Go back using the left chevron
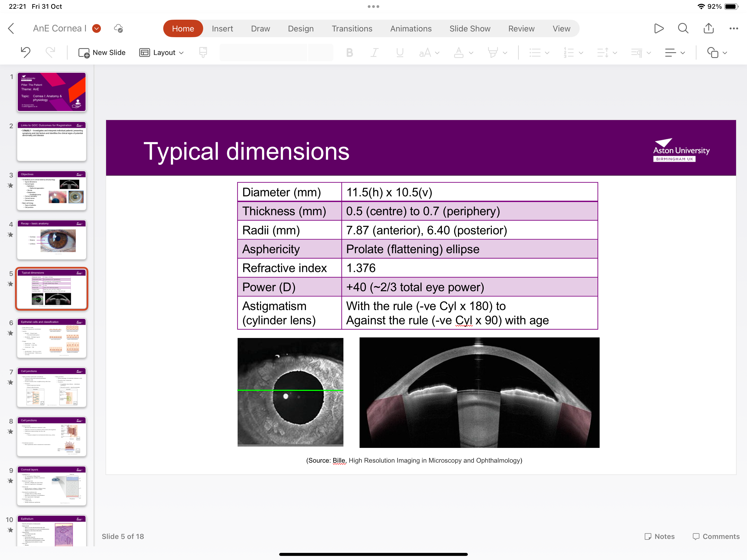Screen dimensions: 747x560 [x=11, y=28]
